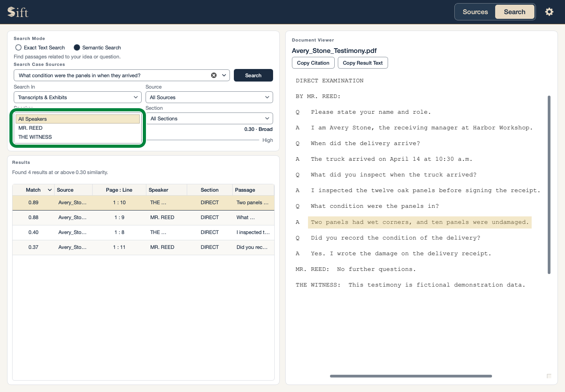This screenshot has width=565, height=392.
Task: Click the document viewer horizontal scrollbar
Action: click(x=411, y=376)
